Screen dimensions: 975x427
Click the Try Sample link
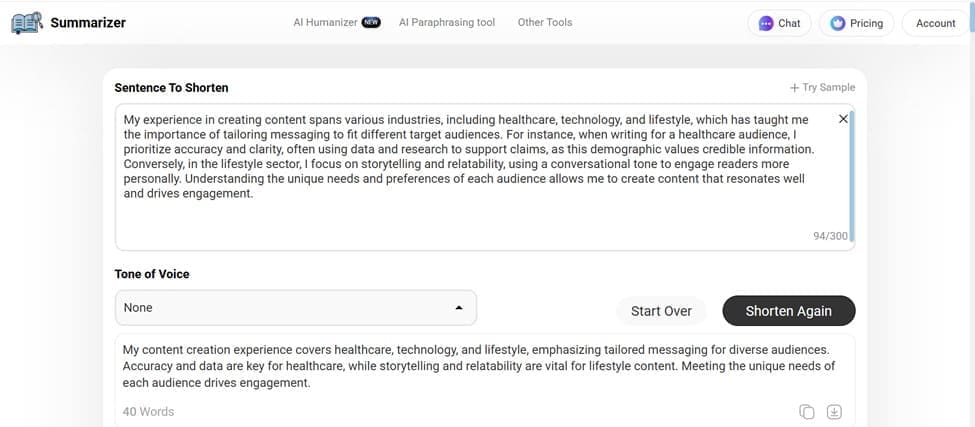tap(828, 88)
